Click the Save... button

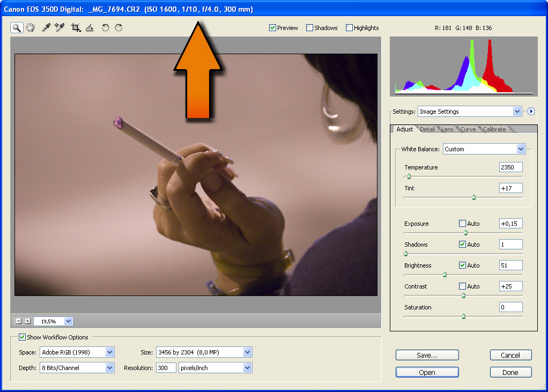(x=427, y=355)
